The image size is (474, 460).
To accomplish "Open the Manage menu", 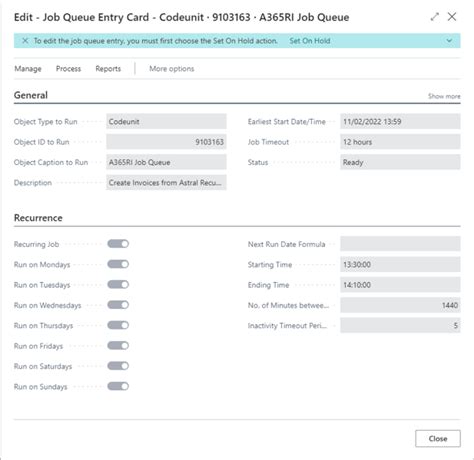I will coord(28,69).
